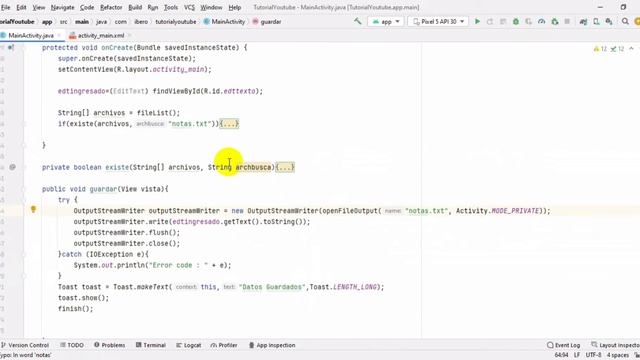Open the TODO tool window

click(72, 345)
